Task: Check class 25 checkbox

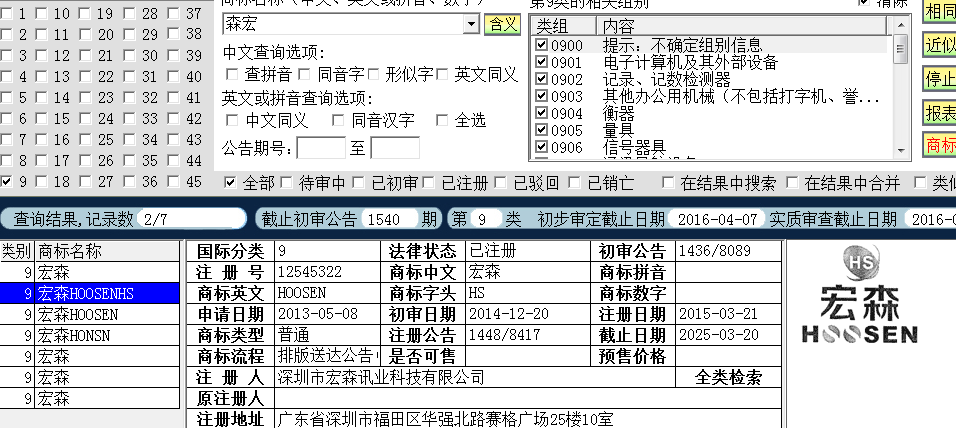Action: point(85,139)
